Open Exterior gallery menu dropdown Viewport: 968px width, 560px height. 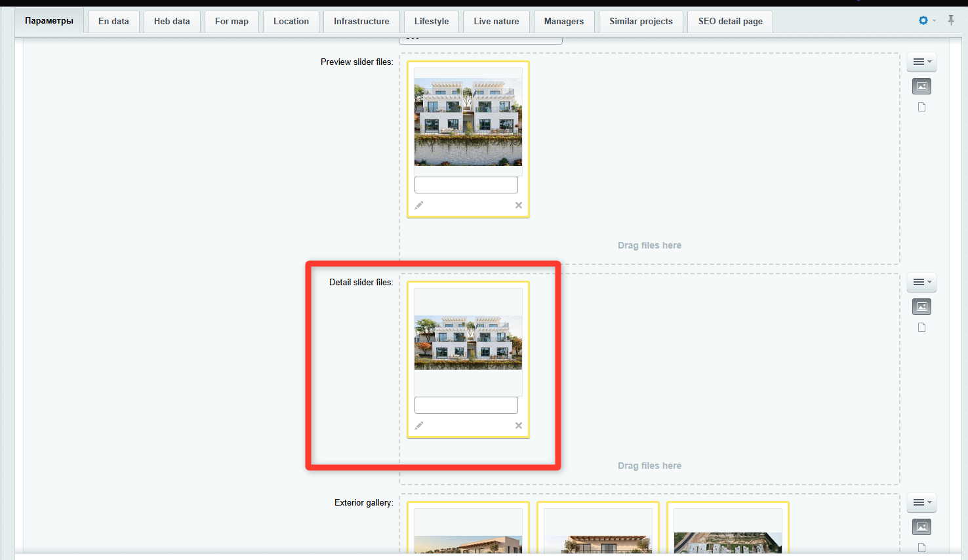pyautogui.click(x=921, y=502)
